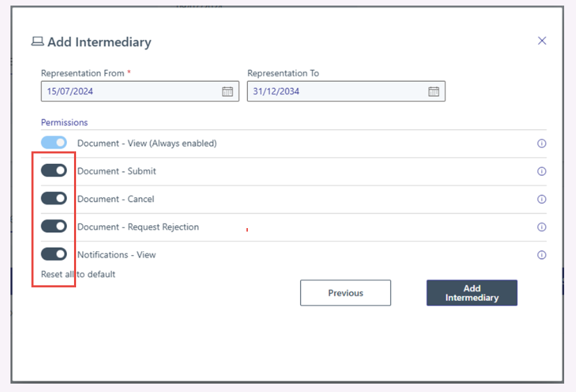The height and width of the screenshot is (392, 576).
Task: Click the Representation From date field
Action: click(129, 91)
